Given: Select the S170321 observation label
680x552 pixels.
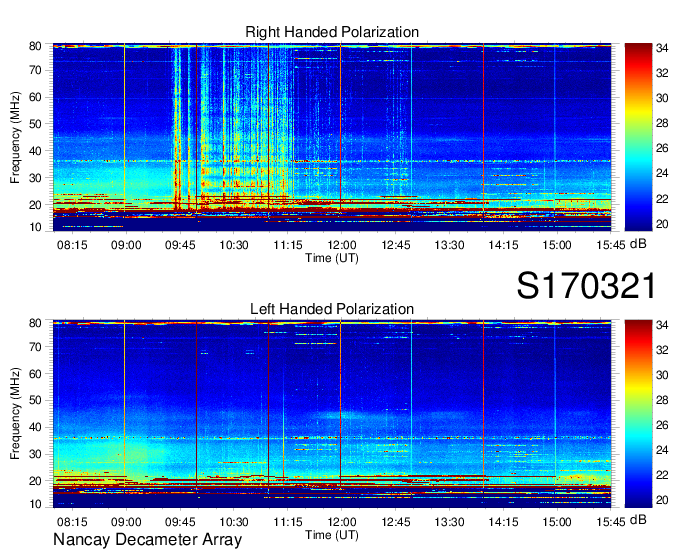Looking at the screenshot, I should [586, 286].
